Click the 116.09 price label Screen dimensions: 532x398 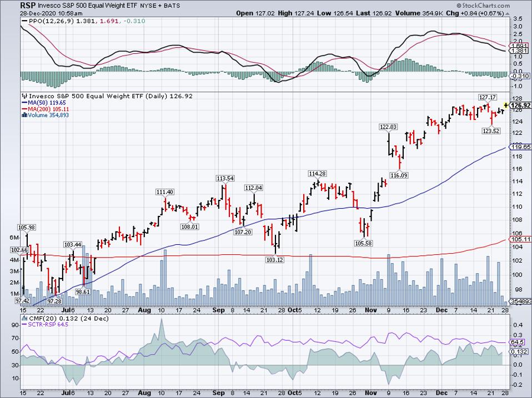(x=399, y=175)
